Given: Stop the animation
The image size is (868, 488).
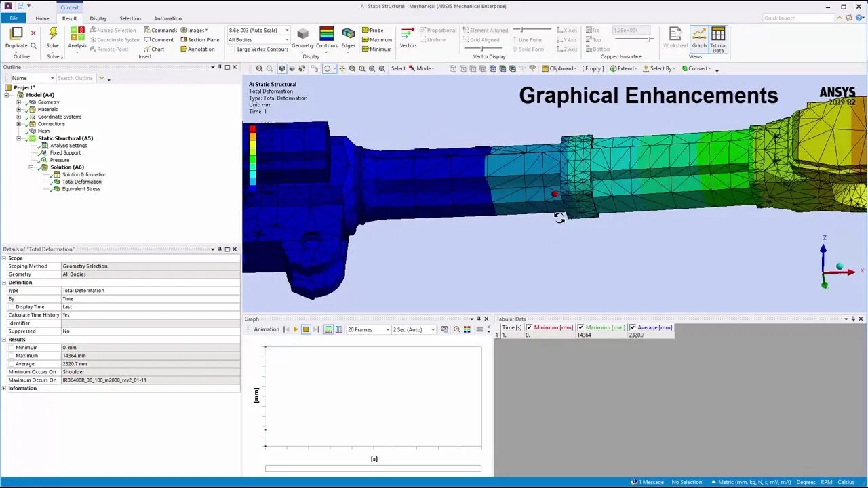Looking at the screenshot, I should point(306,329).
